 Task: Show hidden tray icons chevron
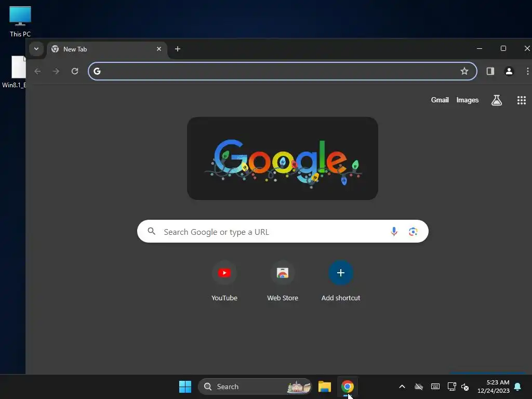coord(402,387)
